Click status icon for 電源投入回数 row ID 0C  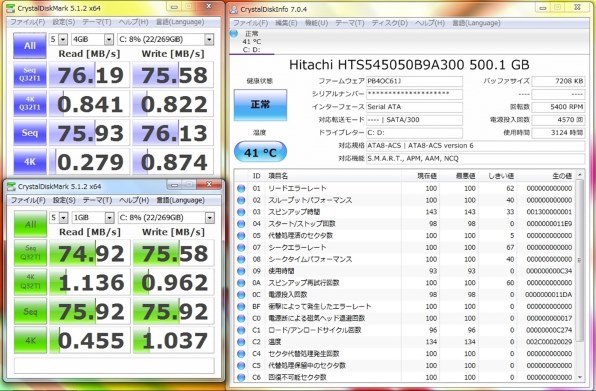[241, 294]
